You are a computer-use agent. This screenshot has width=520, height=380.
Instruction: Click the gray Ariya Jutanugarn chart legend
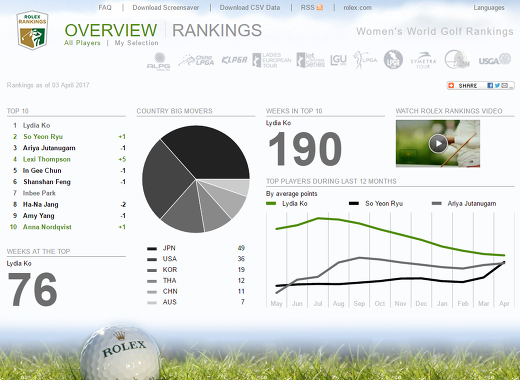pyautogui.click(x=464, y=203)
